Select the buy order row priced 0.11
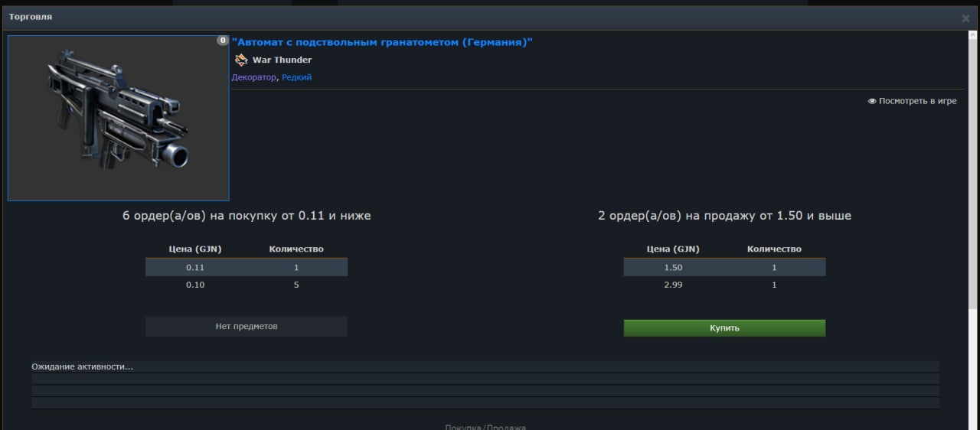The height and width of the screenshot is (430, 980). point(247,267)
